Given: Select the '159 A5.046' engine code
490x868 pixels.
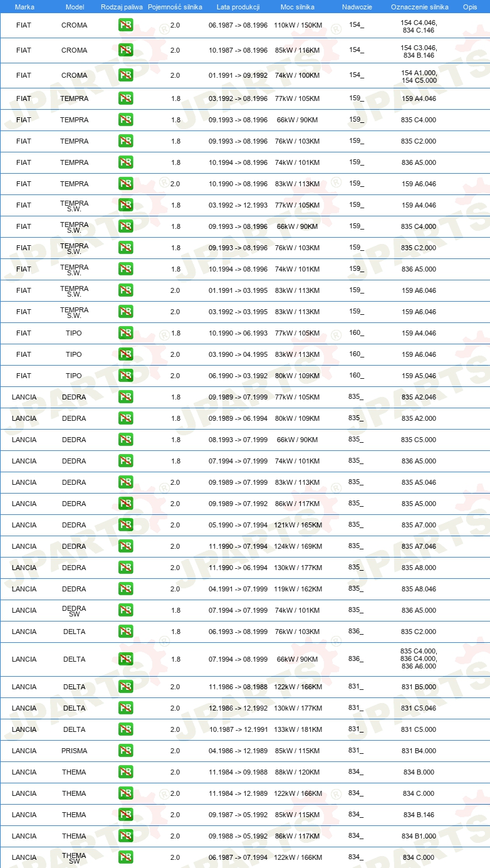Looking at the screenshot, I should (x=419, y=376).
